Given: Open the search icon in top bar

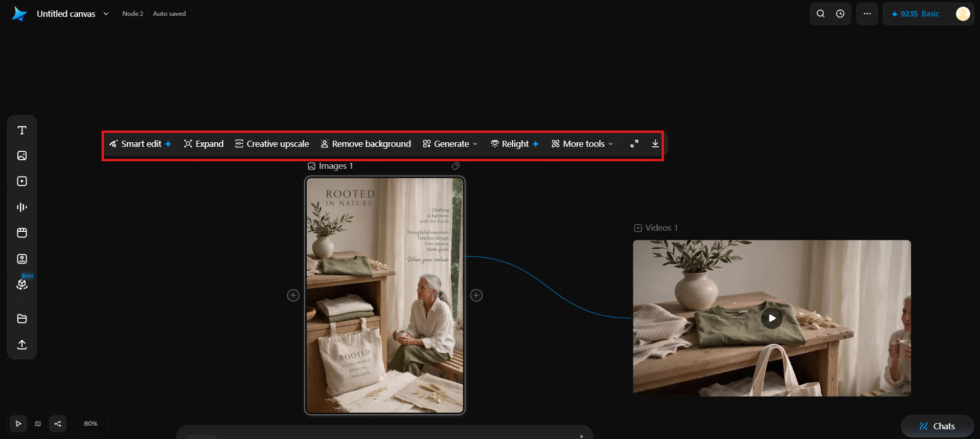Looking at the screenshot, I should (x=821, y=14).
